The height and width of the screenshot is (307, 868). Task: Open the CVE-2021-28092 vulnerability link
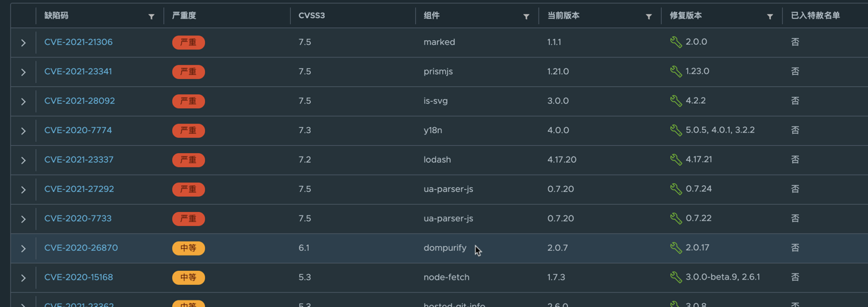(80, 101)
